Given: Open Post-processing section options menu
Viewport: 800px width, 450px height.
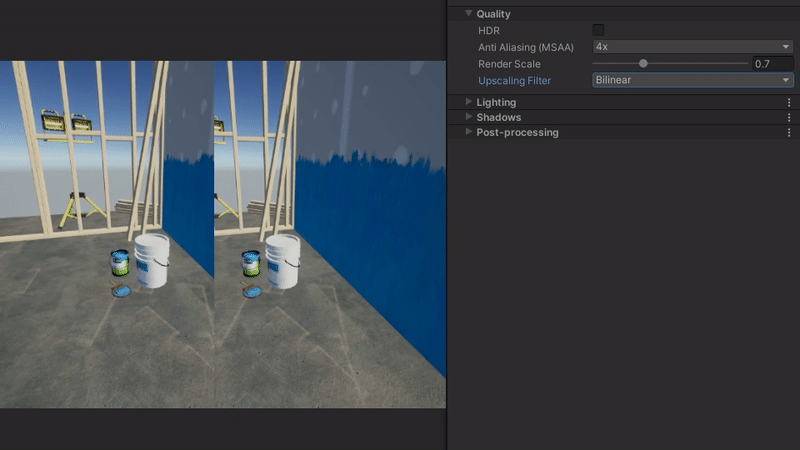Looking at the screenshot, I should click(789, 133).
